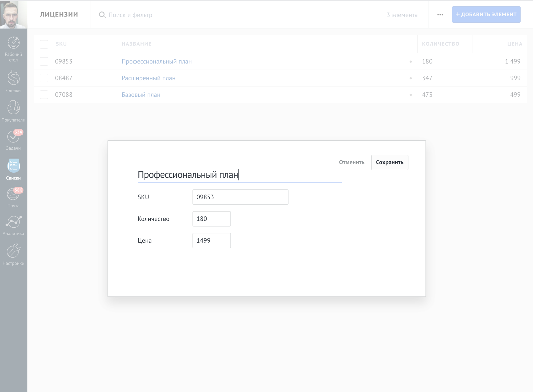The height and width of the screenshot is (392, 533).
Task: Select the Списки sidebar icon
Action: pos(13,165)
